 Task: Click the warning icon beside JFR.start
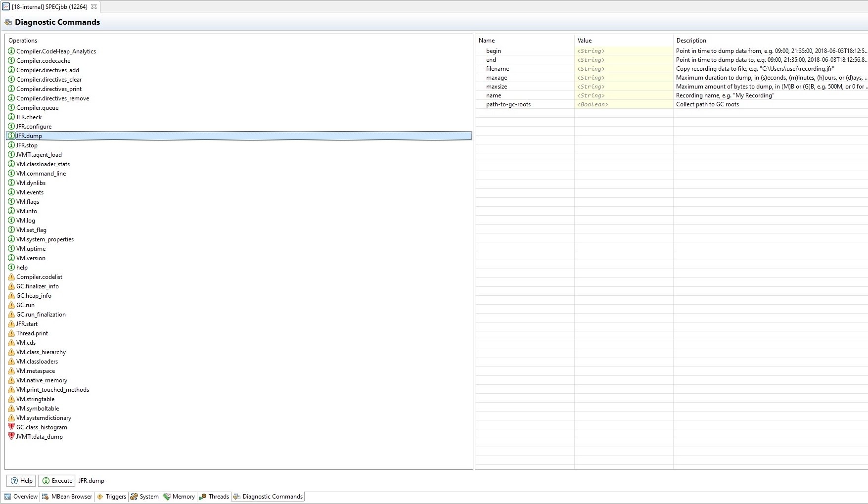[11, 324]
